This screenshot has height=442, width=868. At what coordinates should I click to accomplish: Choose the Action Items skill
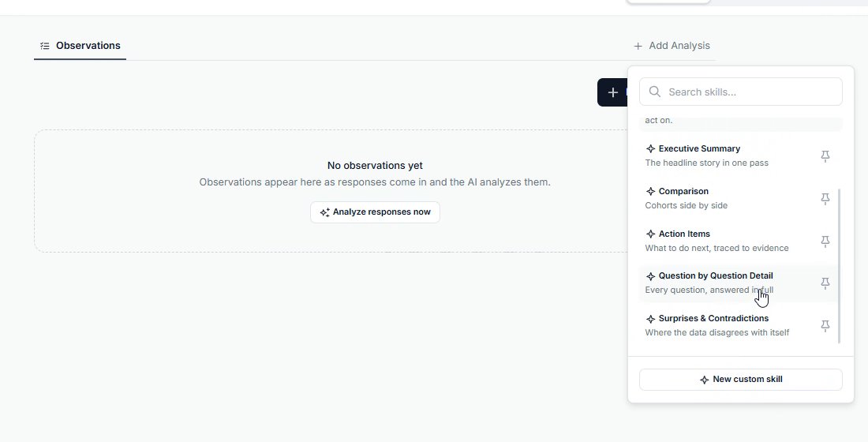[741, 241]
